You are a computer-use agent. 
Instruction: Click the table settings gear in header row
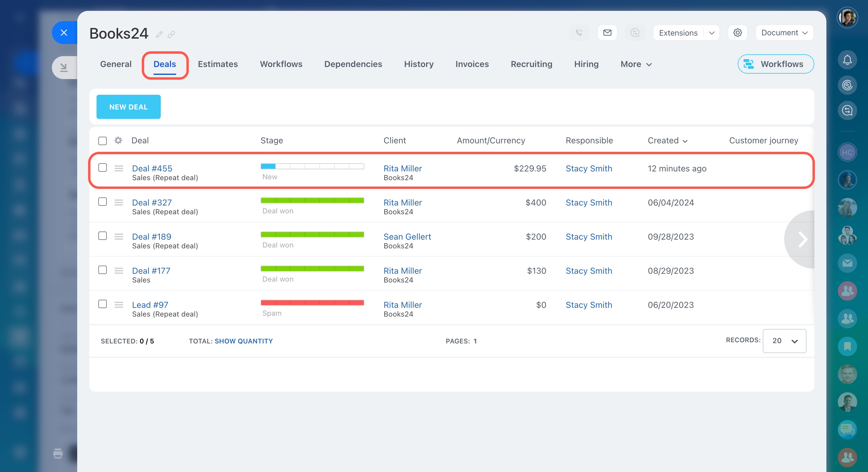(118, 140)
